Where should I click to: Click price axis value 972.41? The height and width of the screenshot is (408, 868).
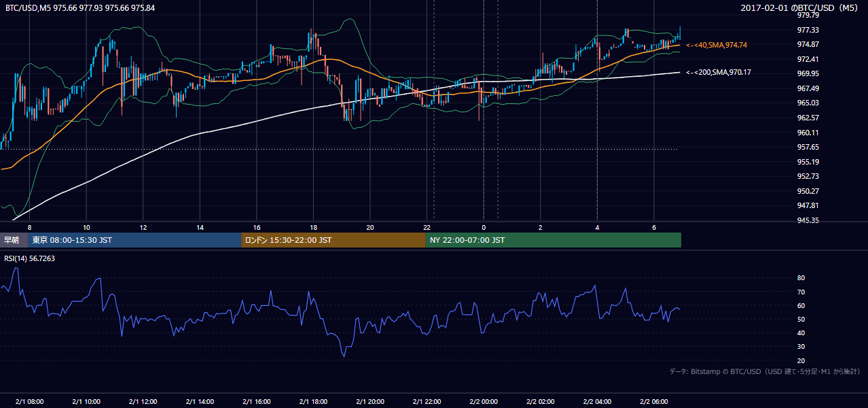click(x=808, y=59)
